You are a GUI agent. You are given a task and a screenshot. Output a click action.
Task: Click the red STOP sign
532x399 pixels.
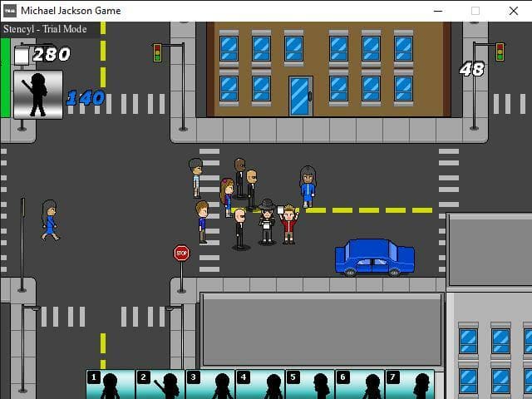181,253
